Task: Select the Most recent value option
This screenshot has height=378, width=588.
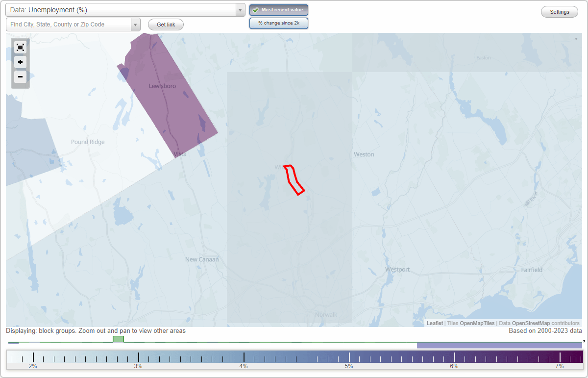Action: coord(279,10)
